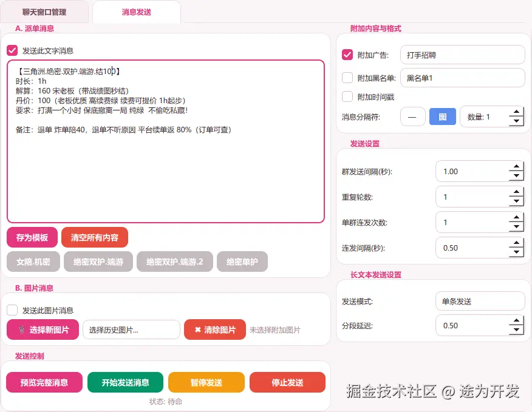The image size is (532, 412).
Task: Toggle the 发送此文字消息 checkbox
Action: (12, 50)
